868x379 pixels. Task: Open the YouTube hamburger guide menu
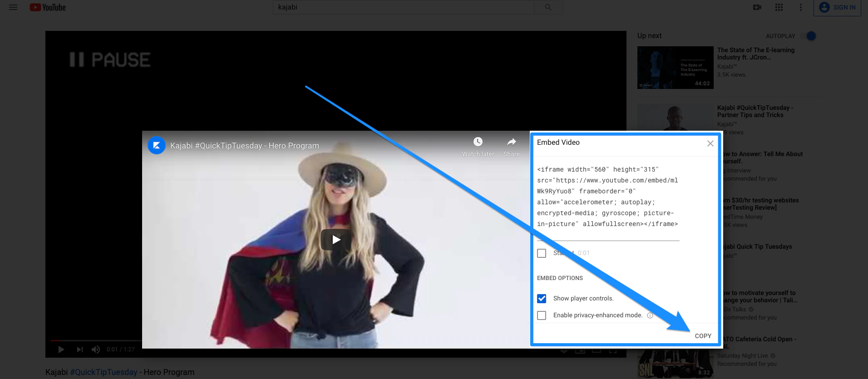point(13,7)
